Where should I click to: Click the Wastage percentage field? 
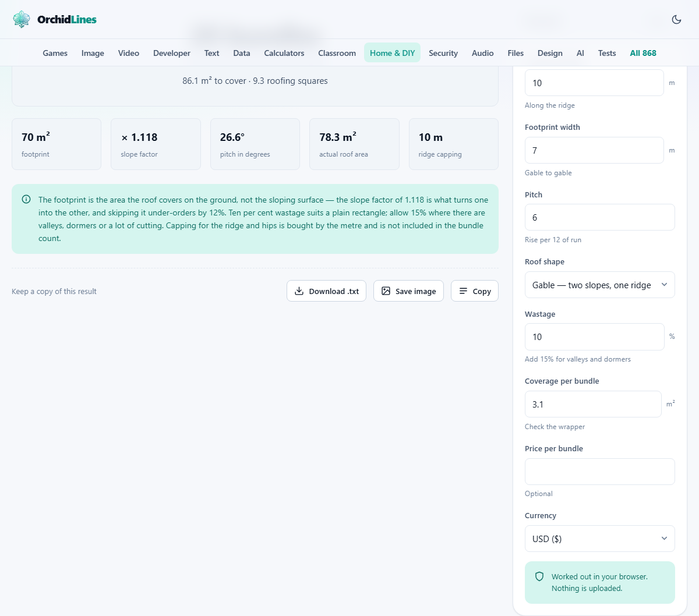coord(594,337)
